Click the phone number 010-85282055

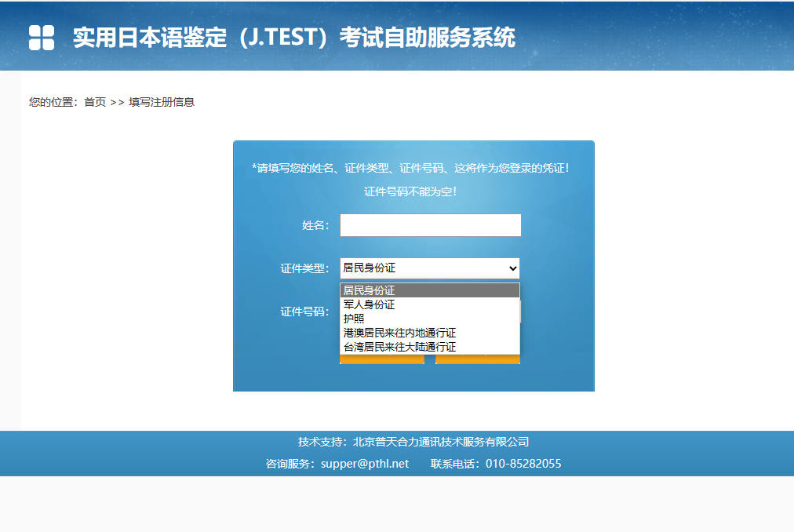tap(523, 464)
